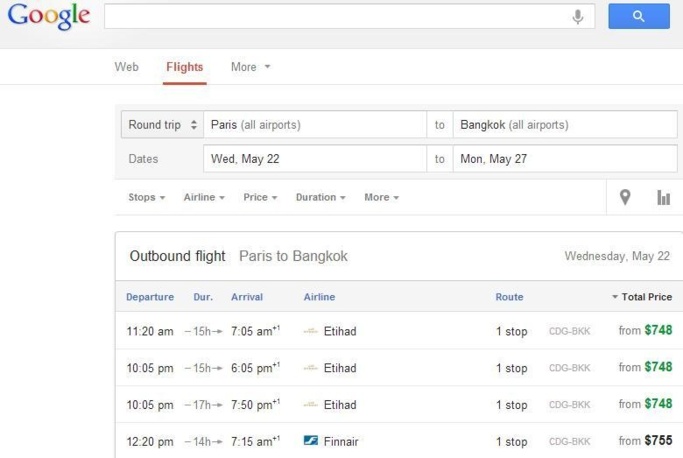Viewport: 683px width, 458px height.
Task: Select the $755 Finnair flight row
Action: pyautogui.click(x=400, y=441)
